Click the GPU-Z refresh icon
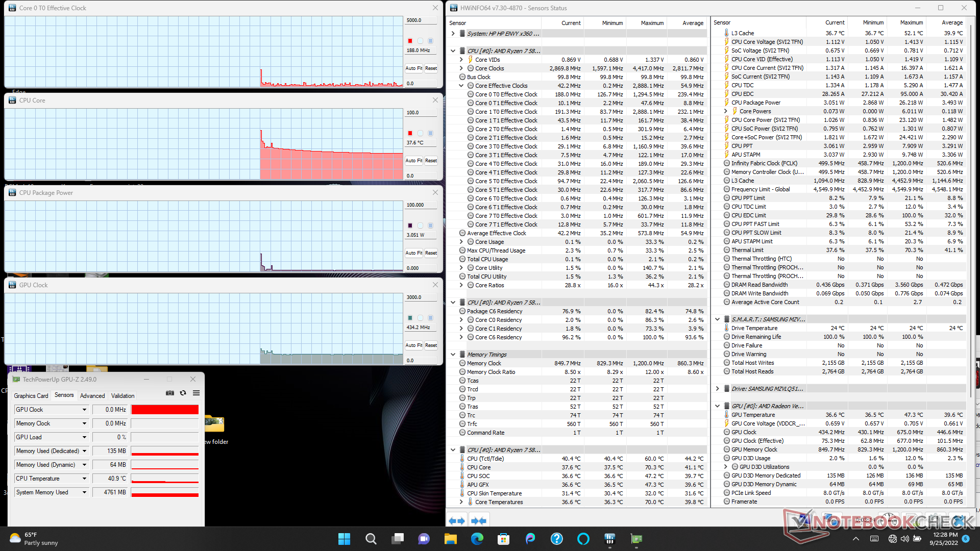The image size is (980, 551). [183, 393]
